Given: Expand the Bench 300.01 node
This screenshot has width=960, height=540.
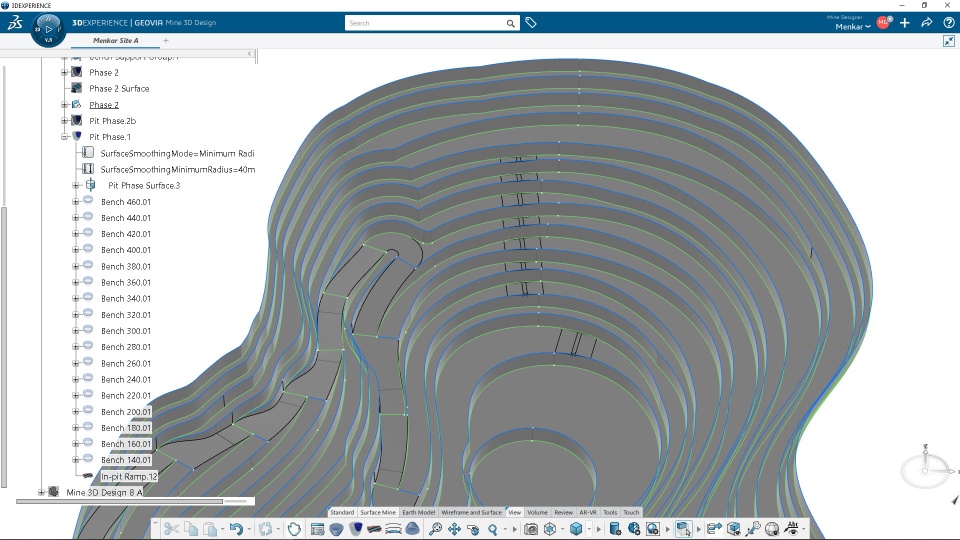Looking at the screenshot, I should [x=76, y=331].
